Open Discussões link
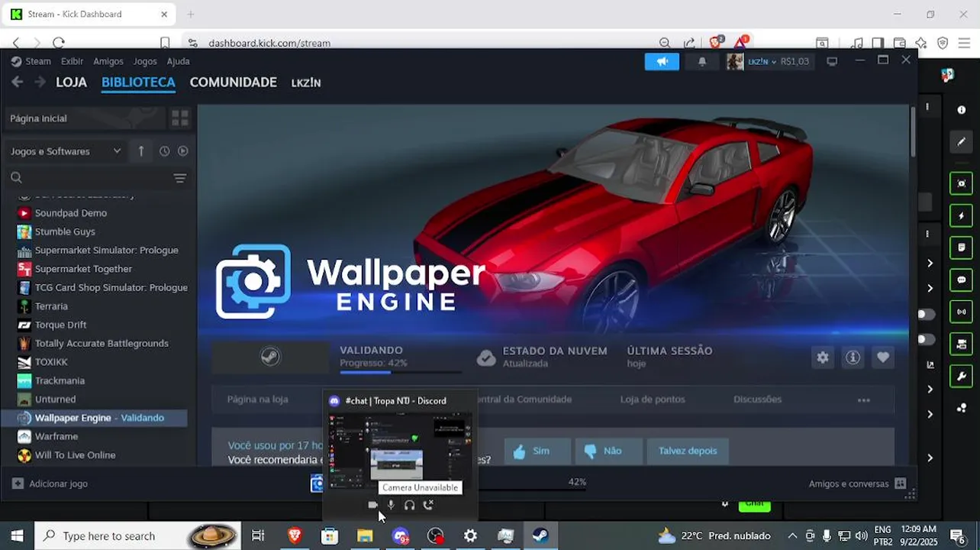This screenshot has height=550, width=980. click(x=757, y=400)
